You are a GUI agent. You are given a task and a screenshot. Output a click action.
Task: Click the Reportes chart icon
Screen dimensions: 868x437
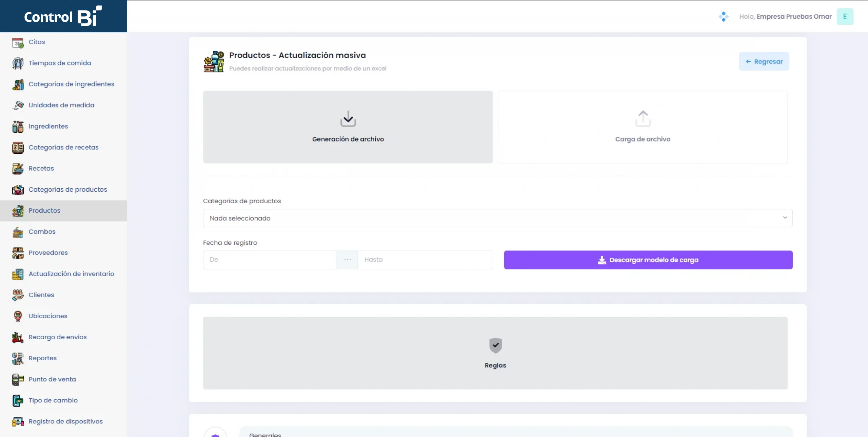click(x=18, y=358)
